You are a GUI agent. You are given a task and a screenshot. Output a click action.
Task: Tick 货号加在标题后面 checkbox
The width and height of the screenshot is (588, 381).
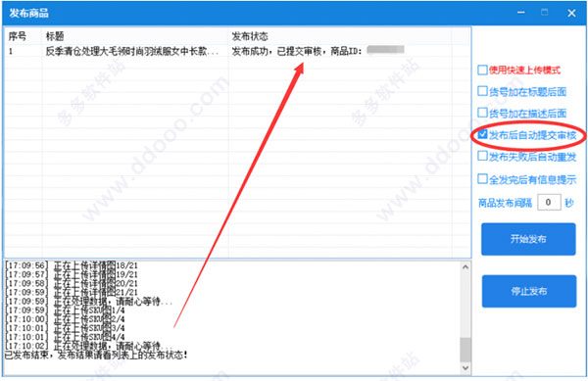[x=482, y=91]
